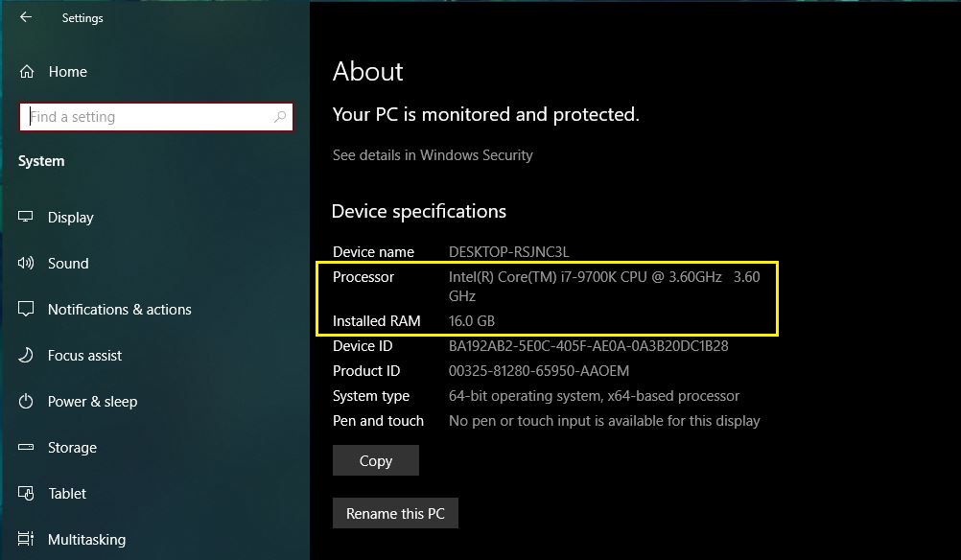Open Sound settings via speaker icon
The image size is (961, 560).
point(27,264)
